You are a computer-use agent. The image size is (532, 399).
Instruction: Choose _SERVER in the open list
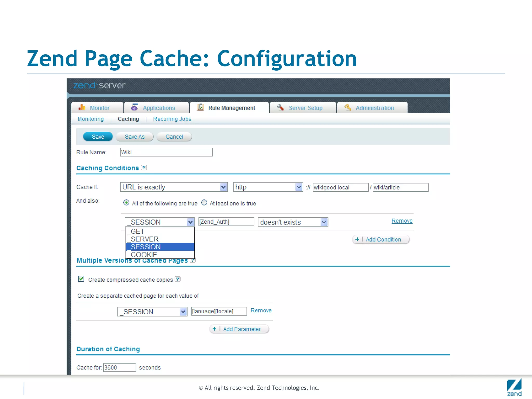(160, 239)
